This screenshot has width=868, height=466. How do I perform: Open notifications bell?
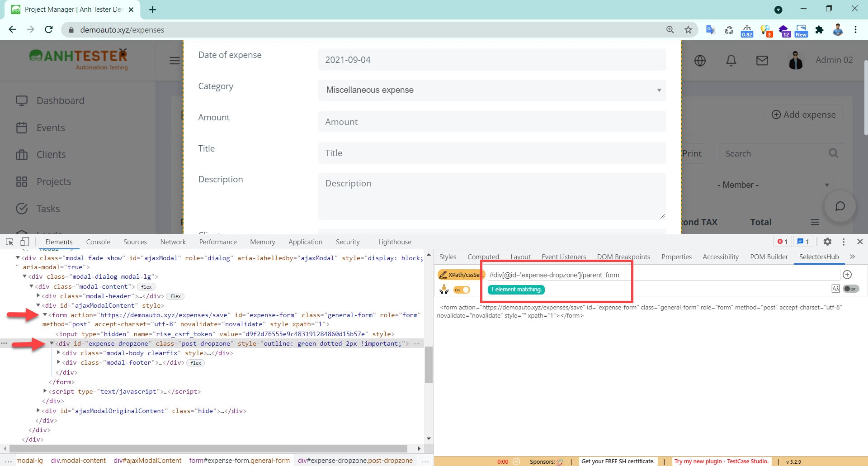coord(731,60)
